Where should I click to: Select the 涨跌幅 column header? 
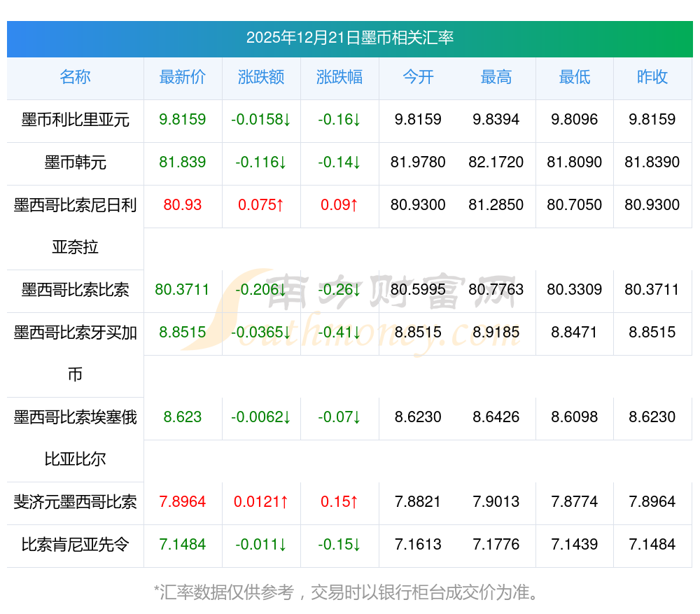click(339, 77)
